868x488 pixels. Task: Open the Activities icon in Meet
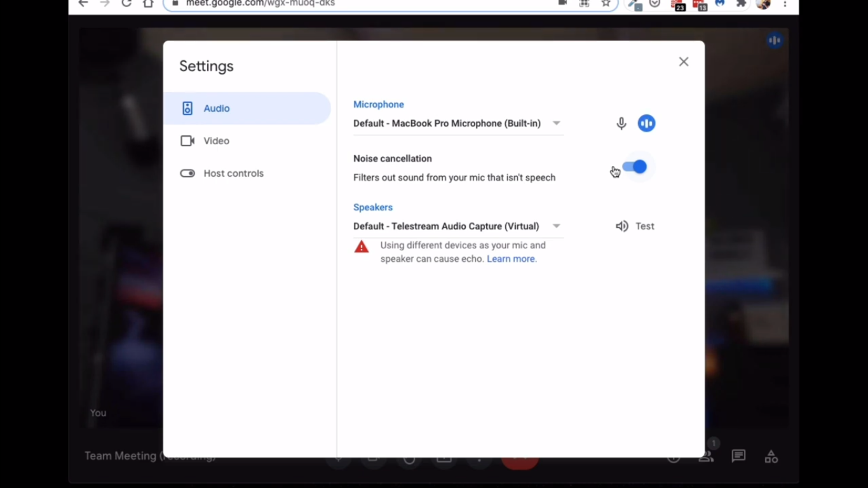point(771,456)
